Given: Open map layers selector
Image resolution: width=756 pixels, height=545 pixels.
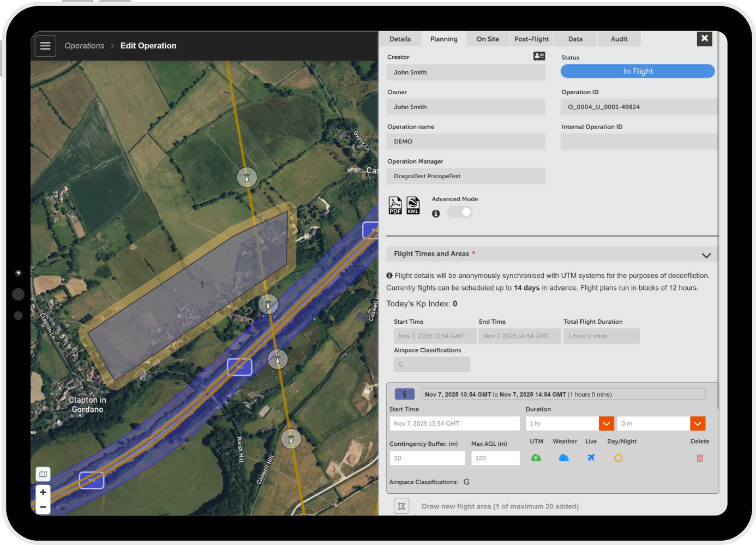Looking at the screenshot, I should pos(43,474).
